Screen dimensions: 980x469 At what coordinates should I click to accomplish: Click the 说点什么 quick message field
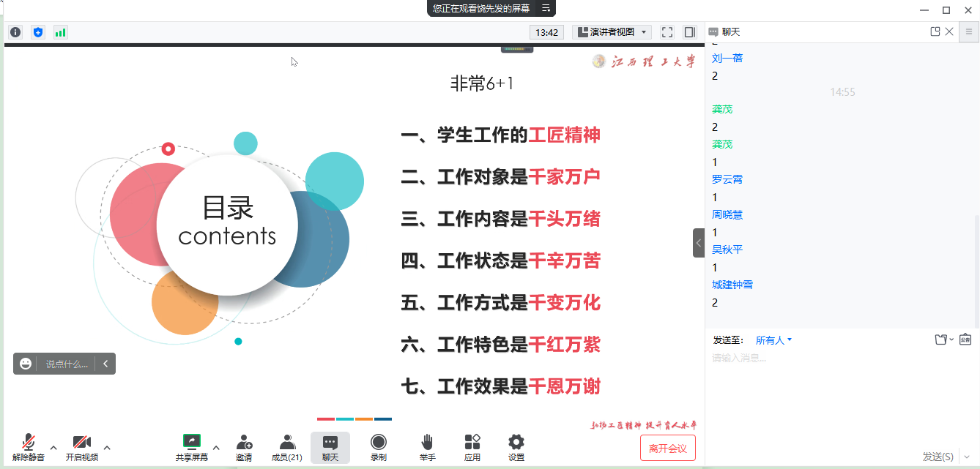click(x=67, y=364)
